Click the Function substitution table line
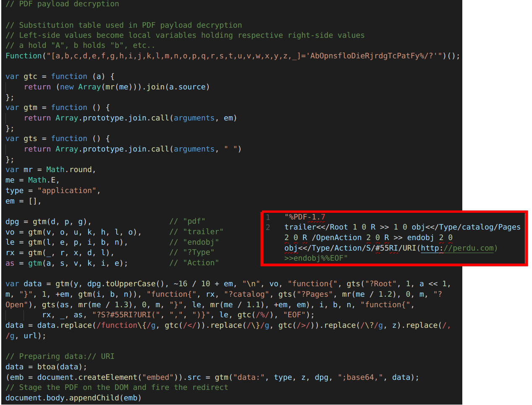 233,56
